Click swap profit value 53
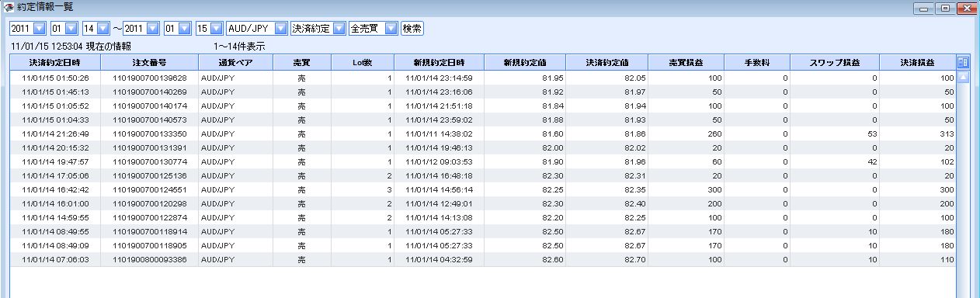This screenshot has width=980, height=298. pos(872,134)
